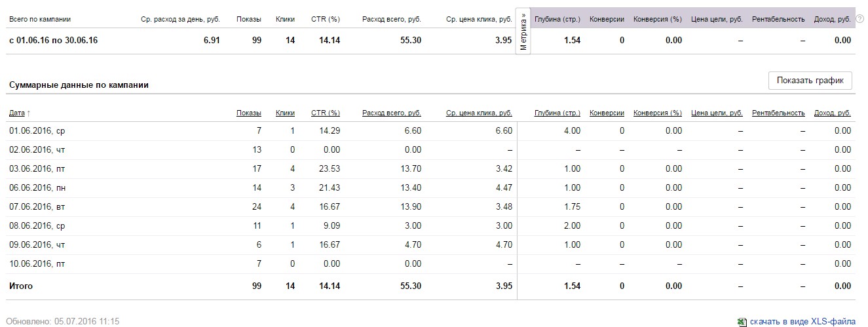Image resolution: width=868 pixels, height=327 pixels.
Task: Click the Excel XLS file icon
Action: 741,322
